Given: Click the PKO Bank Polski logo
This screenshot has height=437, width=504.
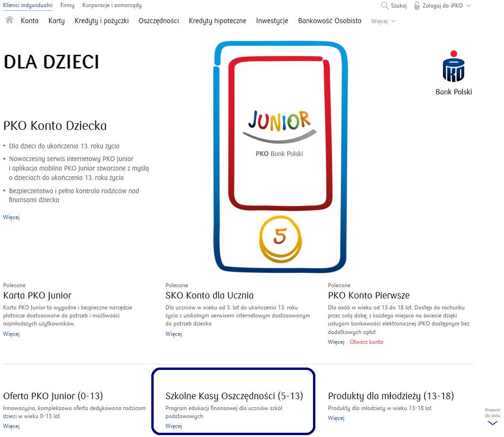Looking at the screenshot, I should (453, 73).
